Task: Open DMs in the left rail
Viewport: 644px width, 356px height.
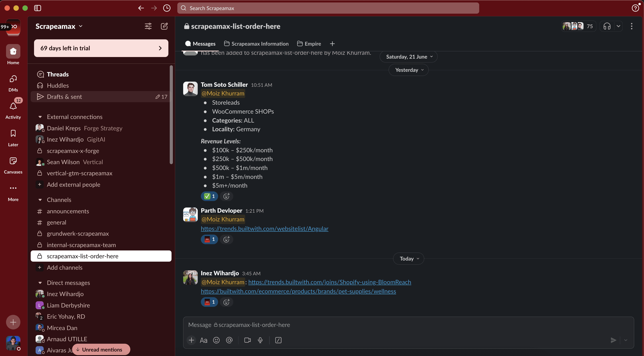Action: click(x=13, y=83)
